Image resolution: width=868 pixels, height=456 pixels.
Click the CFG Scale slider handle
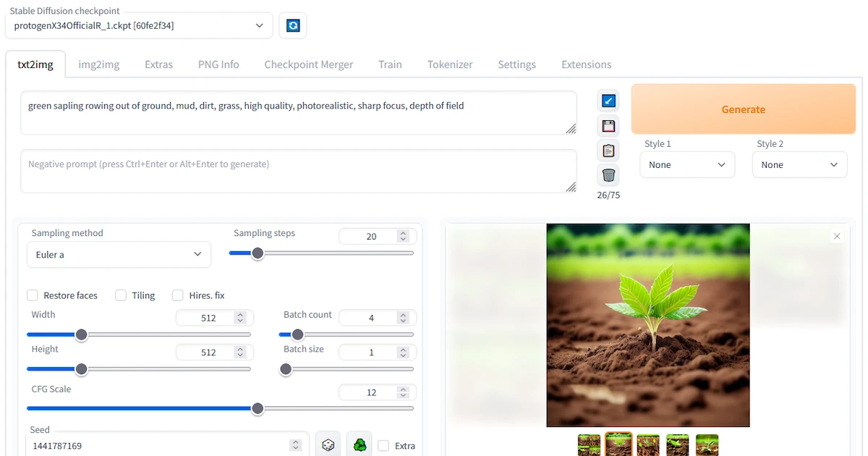click(x=258, y=408)
